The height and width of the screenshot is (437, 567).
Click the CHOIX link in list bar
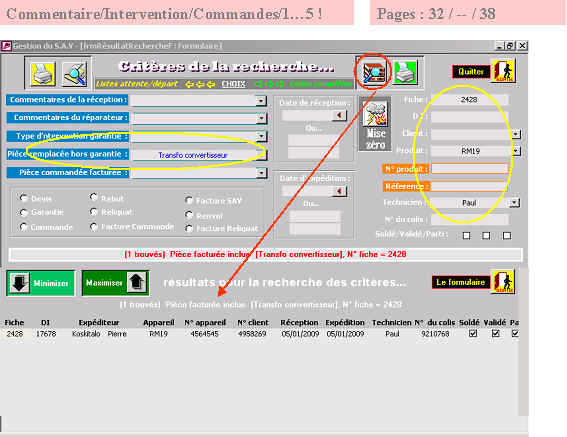233,84
